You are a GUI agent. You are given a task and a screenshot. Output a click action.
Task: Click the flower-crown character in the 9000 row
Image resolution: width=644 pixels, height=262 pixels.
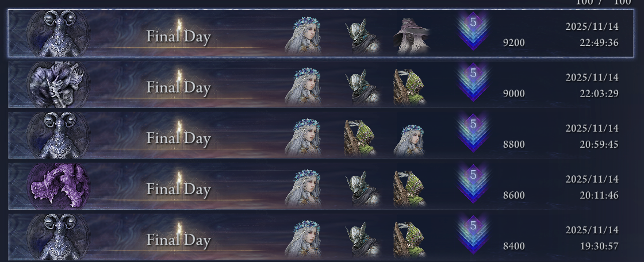tap(303, 87)
